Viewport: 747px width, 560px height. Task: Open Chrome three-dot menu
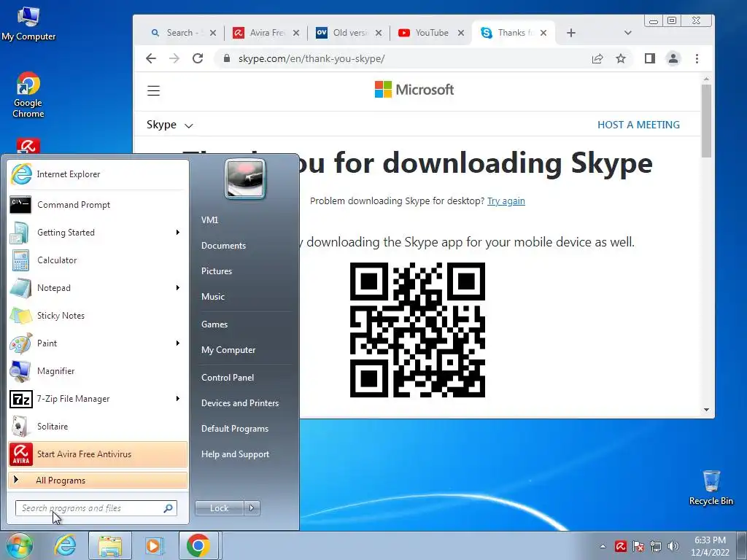coord(697,58)
